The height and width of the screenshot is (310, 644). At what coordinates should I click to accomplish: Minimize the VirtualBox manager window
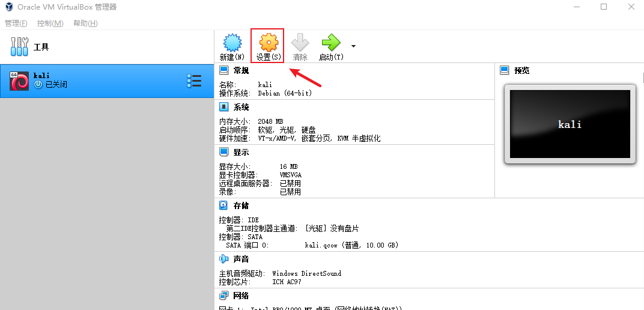coord(576,7)
